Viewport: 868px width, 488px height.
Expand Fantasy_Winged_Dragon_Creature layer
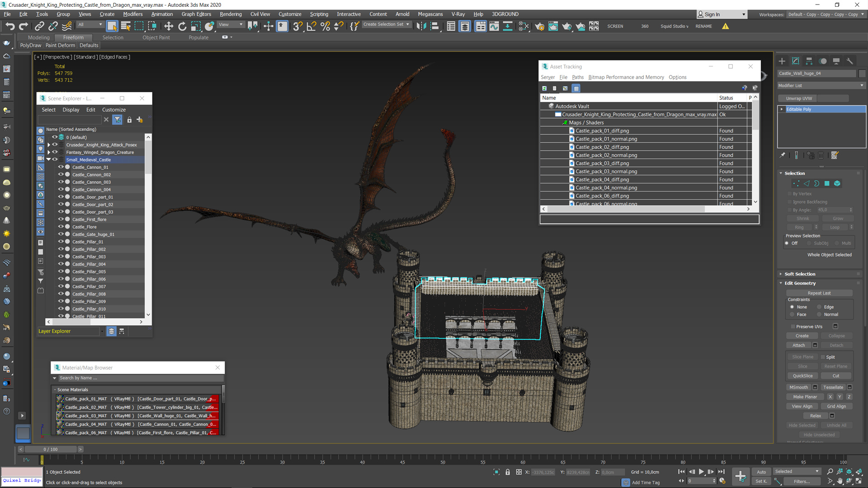point(48,152)
